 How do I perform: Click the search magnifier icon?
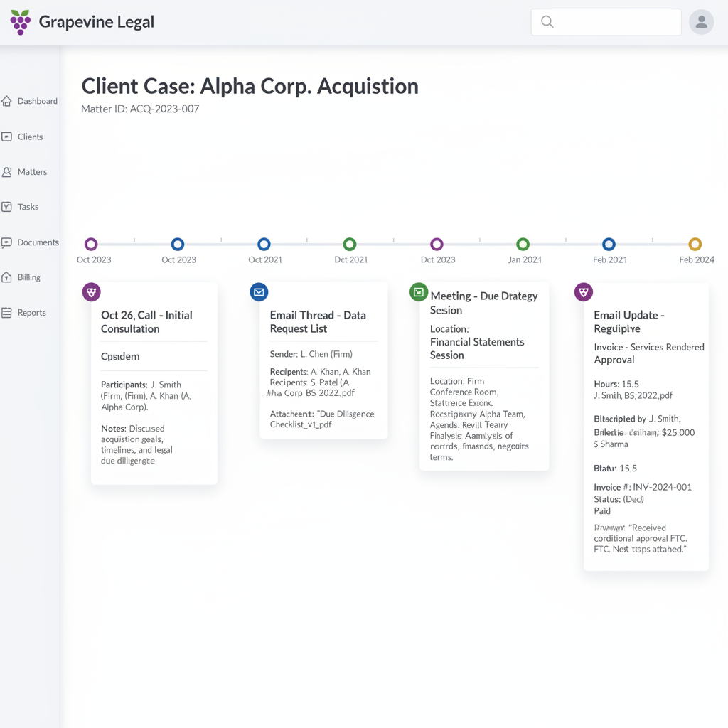click(547, 22)
